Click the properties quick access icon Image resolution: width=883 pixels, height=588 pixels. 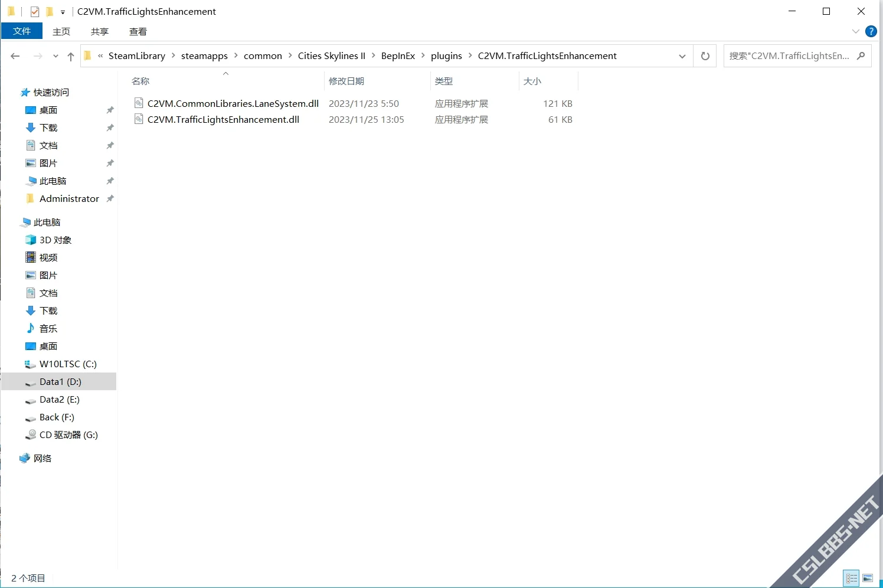35,11
